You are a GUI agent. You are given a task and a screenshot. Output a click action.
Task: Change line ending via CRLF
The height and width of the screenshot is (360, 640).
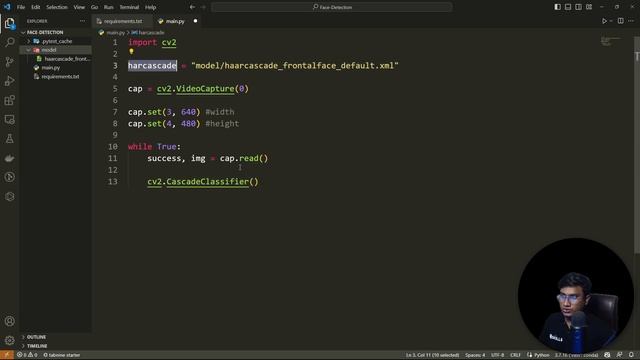point(515,355)
